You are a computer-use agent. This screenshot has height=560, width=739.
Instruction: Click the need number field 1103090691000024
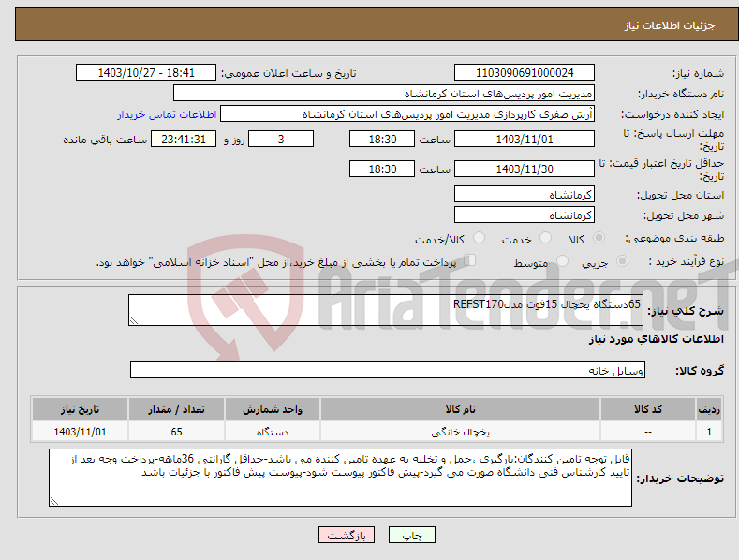(x=525, y=73)
